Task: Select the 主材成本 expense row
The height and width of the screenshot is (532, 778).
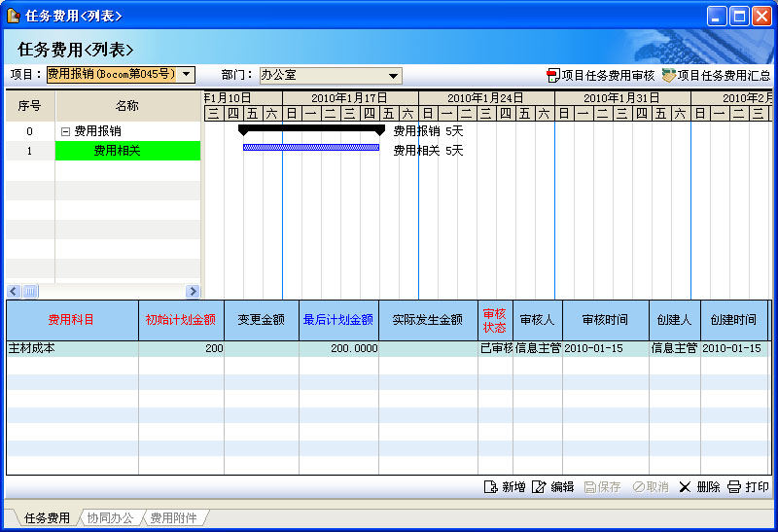Action: [72, 348]
